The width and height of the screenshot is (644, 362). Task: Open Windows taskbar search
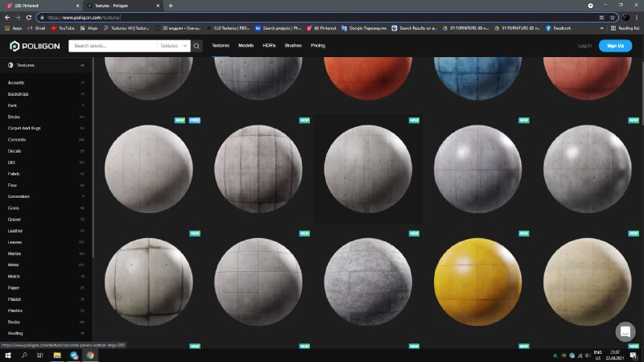[x=24, y=356]
